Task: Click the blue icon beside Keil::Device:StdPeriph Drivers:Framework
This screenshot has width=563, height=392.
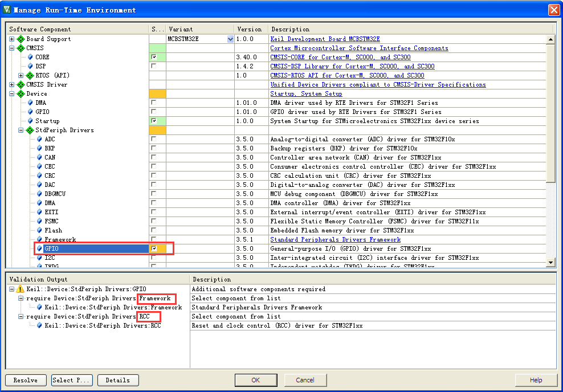Action: click(x=39, y=307)
